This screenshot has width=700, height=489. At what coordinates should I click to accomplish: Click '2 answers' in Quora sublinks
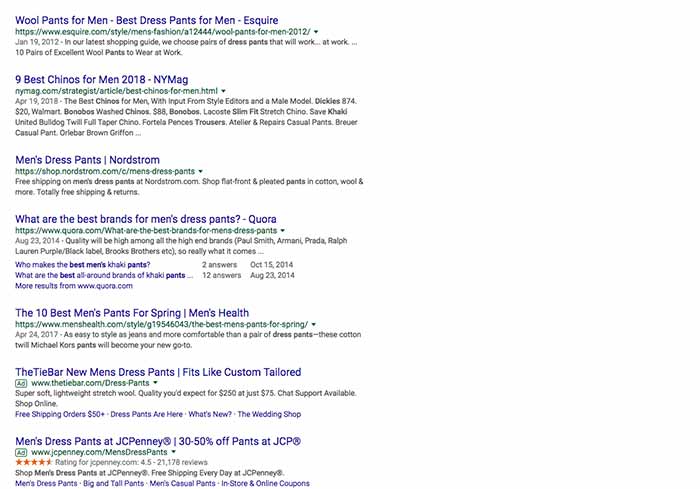(219, 264)
